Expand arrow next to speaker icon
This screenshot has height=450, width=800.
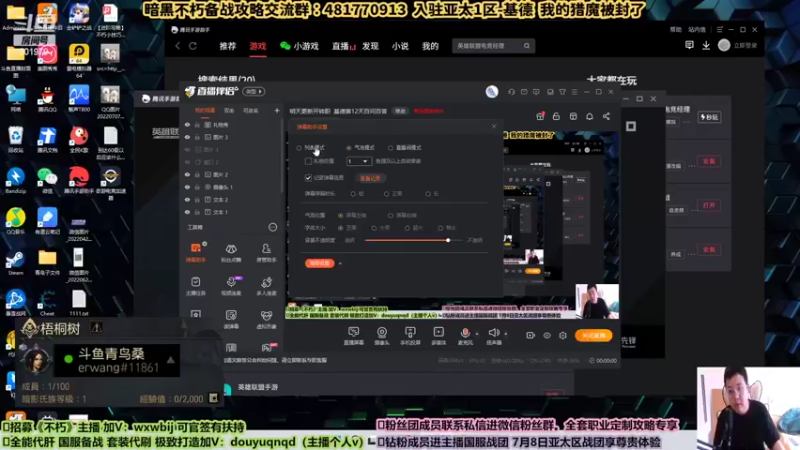tap(506, 334)
